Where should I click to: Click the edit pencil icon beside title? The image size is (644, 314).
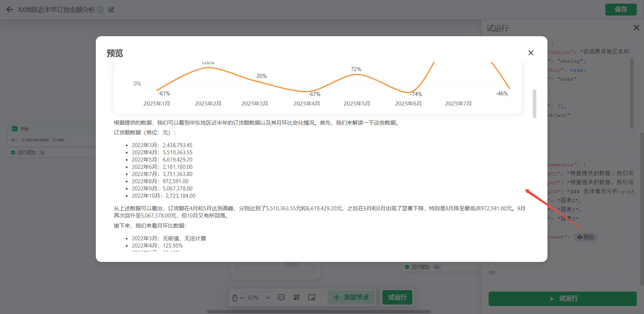[x=111, y=10]
